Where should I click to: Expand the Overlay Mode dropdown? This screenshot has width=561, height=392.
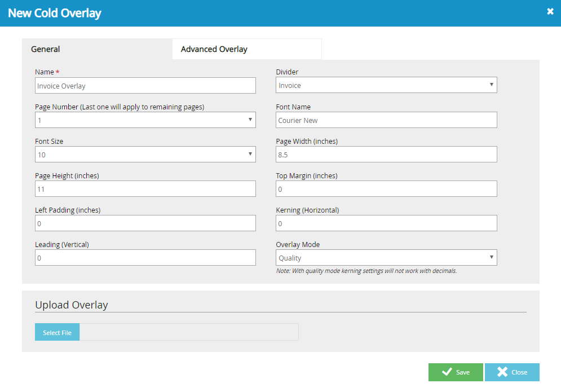click(x=386, y=258)
